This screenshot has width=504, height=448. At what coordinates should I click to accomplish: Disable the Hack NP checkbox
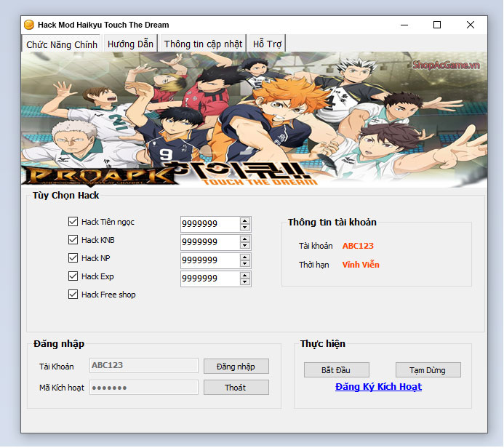pos(73,257)
